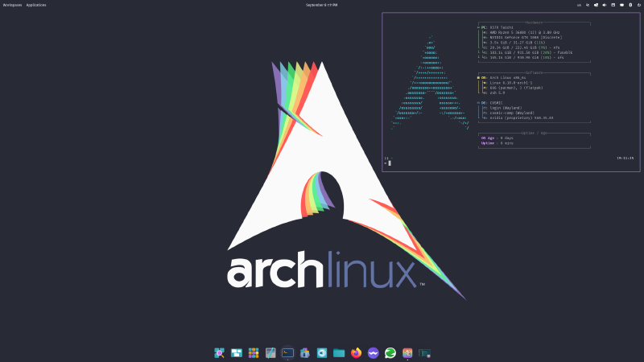This screenshot has width=644, height=362.
Task: Launch the text editor from the dock
Action: point(271,352)
